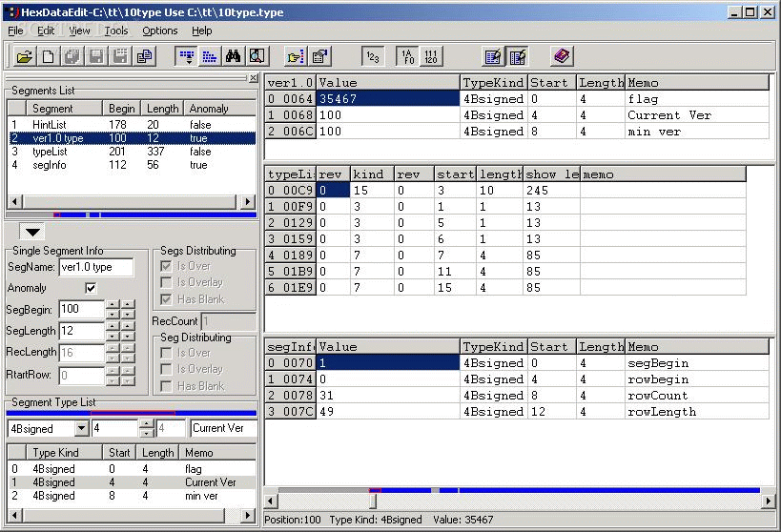Select the segInfo segment row
The image size is (781, 532).
coord(132,165)
